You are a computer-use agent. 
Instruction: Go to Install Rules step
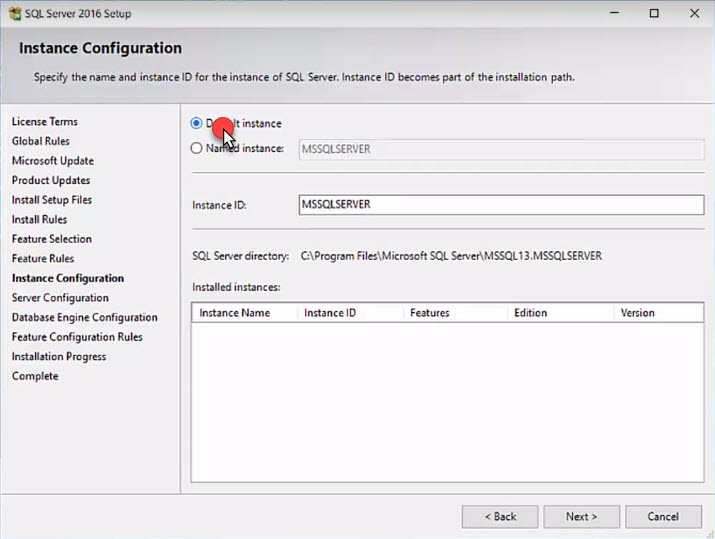tap(39, 220)
